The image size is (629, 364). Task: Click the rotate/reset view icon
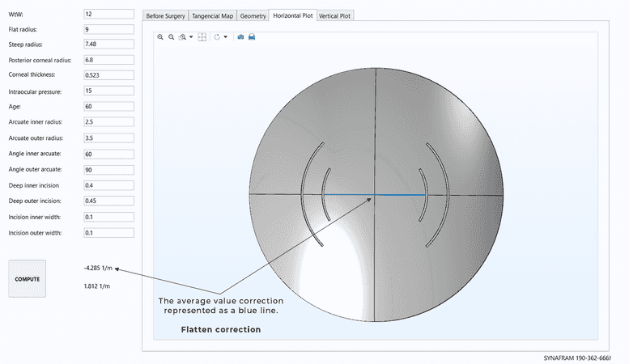[217, 37]
